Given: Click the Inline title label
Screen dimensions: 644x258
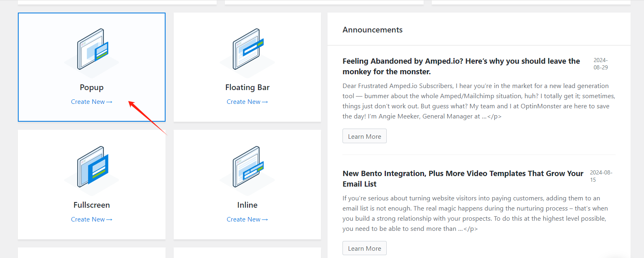Looking at the screenshot, I should (x=247, y=205).
